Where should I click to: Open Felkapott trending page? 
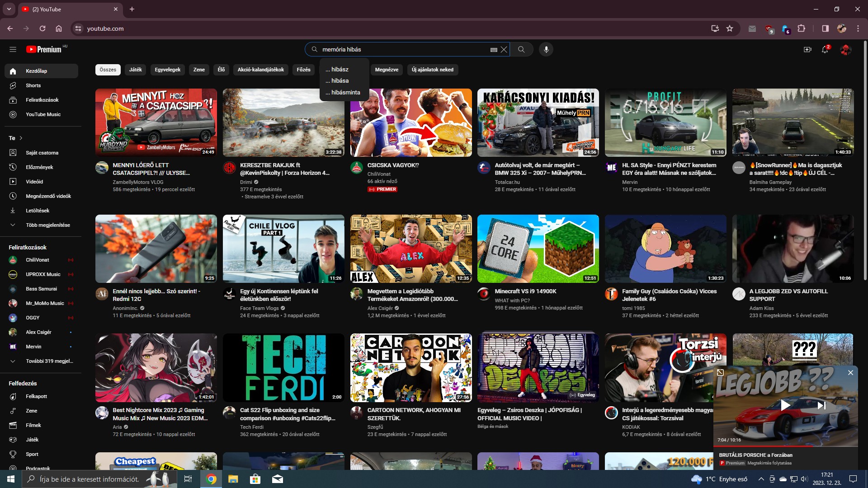pyautogui.click(x=41, y=396)
